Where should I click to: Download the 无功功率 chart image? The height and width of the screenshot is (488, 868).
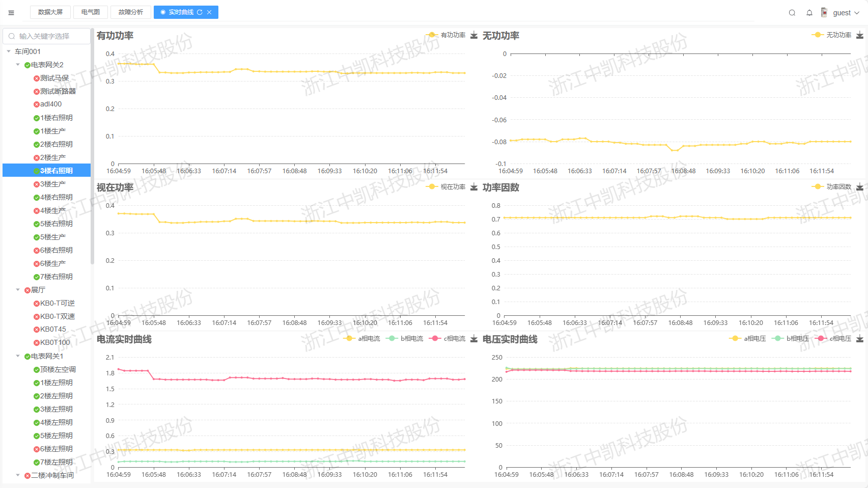click(x=860, y=35)
